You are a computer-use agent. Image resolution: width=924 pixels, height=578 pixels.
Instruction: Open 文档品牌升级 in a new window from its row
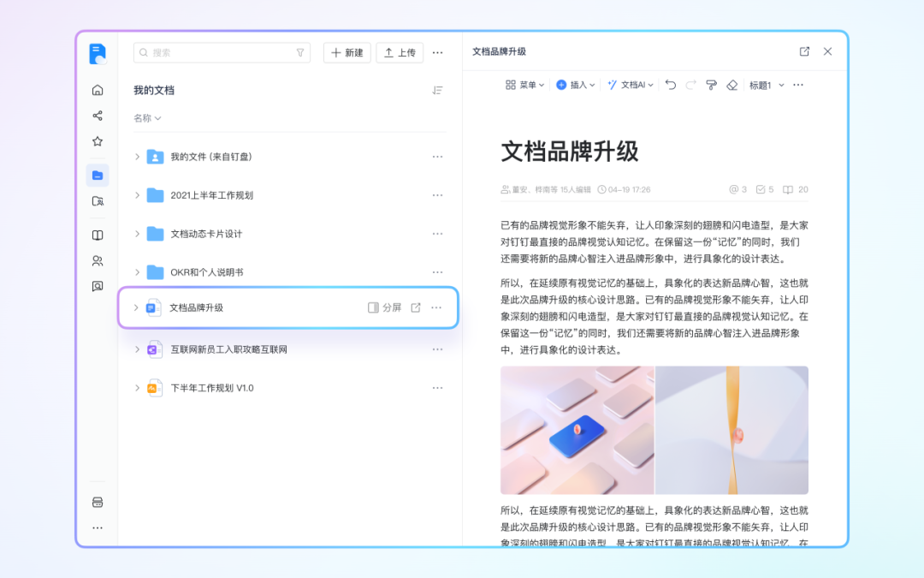[x=416, y=307]
